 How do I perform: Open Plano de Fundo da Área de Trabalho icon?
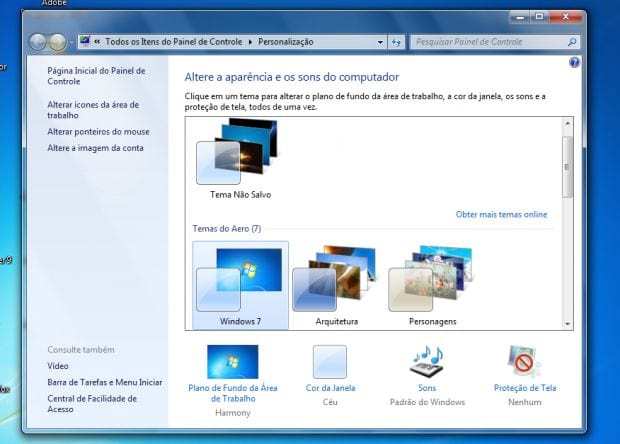click(232, 362)
